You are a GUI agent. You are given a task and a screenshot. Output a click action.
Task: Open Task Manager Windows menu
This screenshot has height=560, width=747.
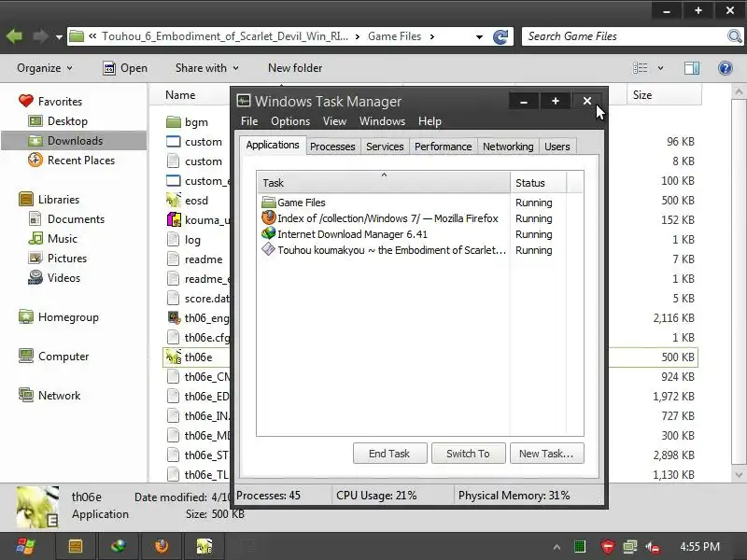point(382,121)
